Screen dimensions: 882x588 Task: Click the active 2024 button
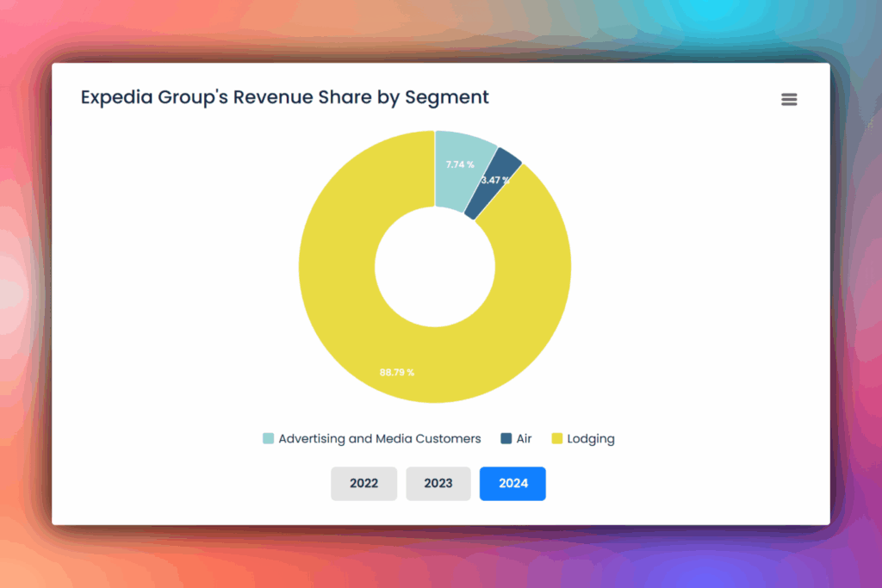(x=512, y=483)
